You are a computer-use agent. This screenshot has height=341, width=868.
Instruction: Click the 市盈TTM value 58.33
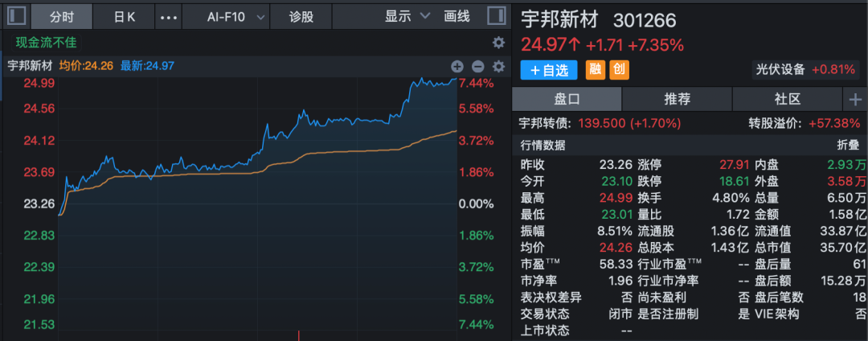(616, 264)
